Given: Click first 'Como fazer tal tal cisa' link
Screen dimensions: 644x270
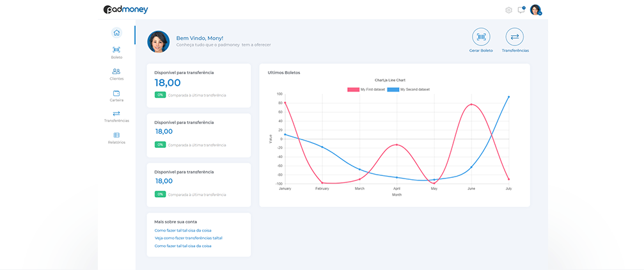Looking at the screenshot, I should [x=183, y=230].
